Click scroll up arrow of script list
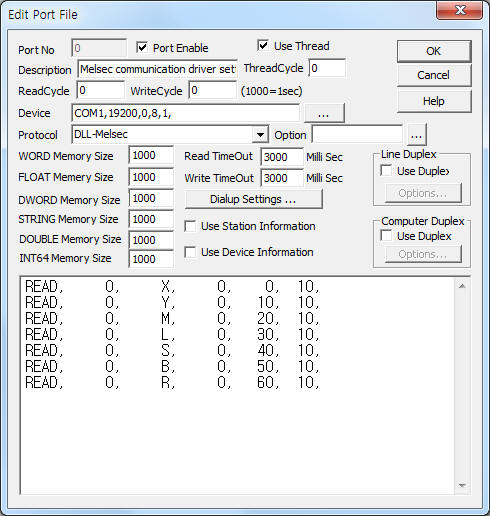Screen dimensions: 490x516 (462, 286)
